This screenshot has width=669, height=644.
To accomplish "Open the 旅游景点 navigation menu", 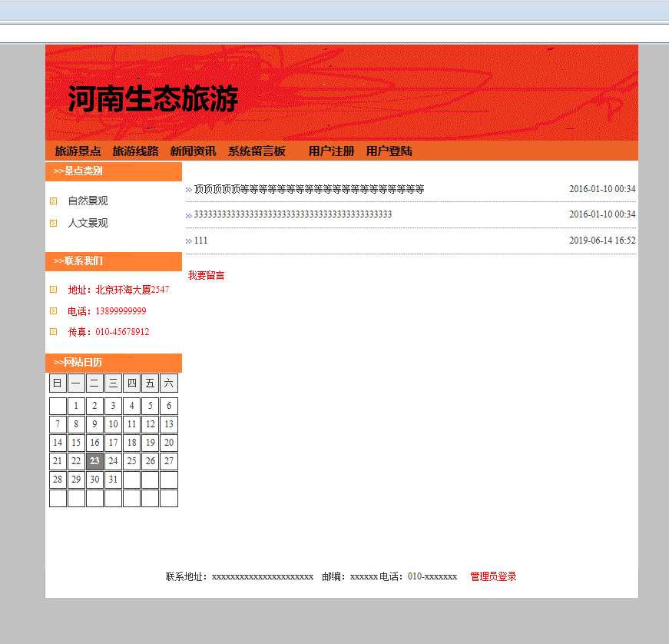I will point(78,151).
